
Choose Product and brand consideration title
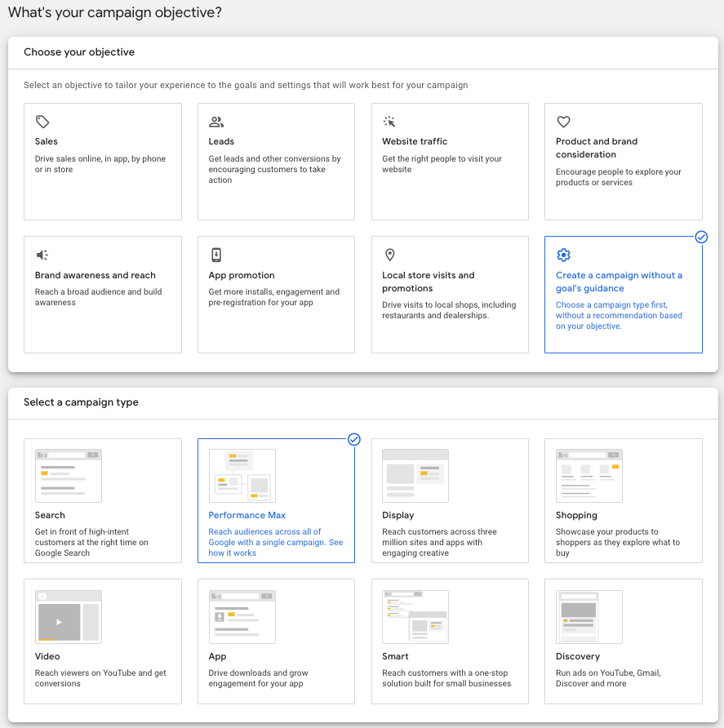[597, 148]
